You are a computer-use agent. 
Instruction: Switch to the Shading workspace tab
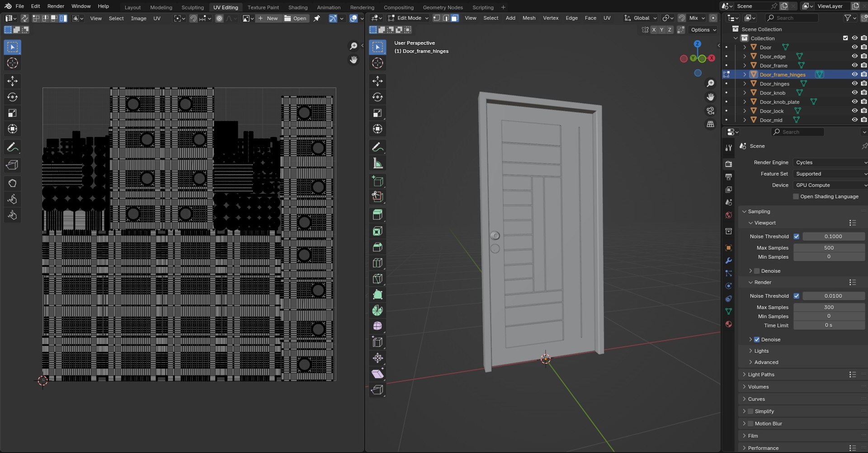point(297,7)
